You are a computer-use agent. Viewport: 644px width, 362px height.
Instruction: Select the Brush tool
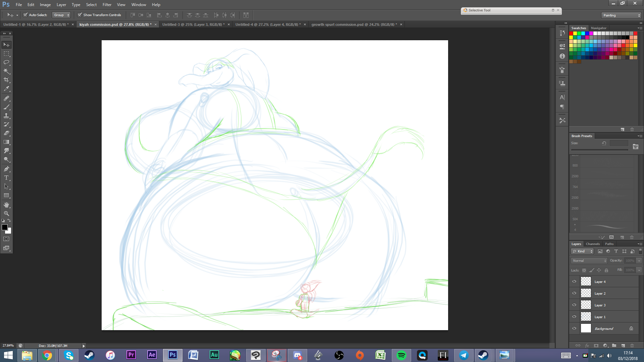click(6, 107)
